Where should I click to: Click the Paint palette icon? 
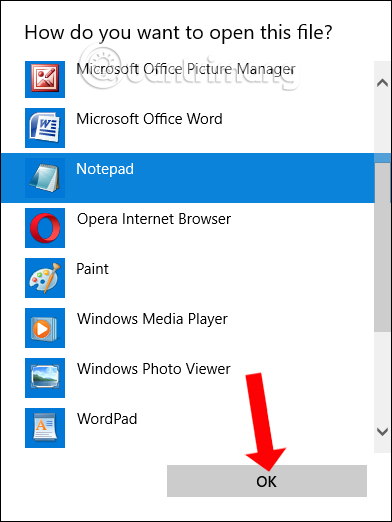pyautogui.click(x=45, y=278)
